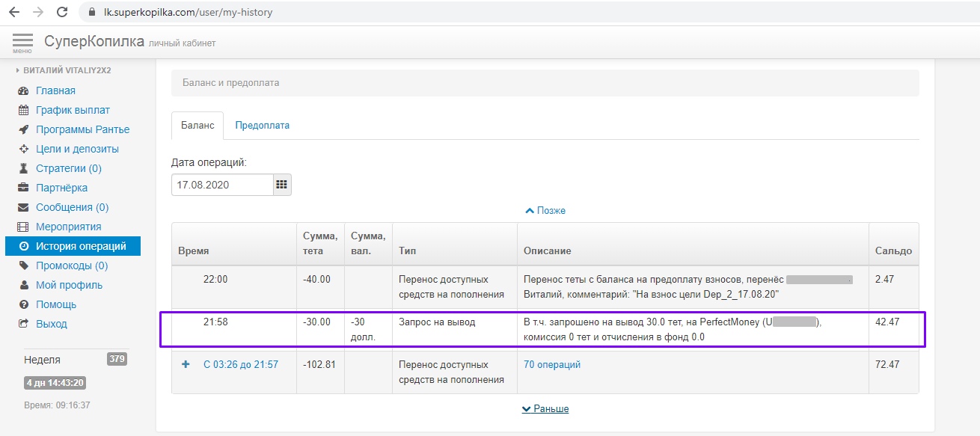Log out via Выход link
Image resolution: width=980 pixels, height=436 pixels.
point(52,324)
